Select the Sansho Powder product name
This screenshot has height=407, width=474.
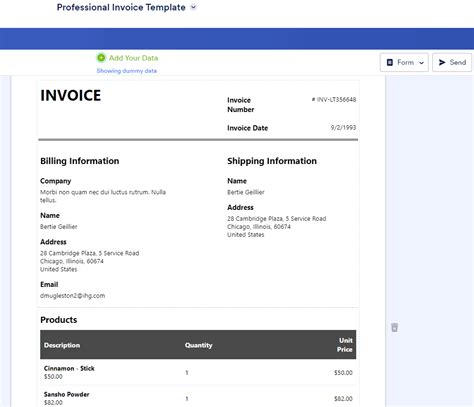pos(67,394)
